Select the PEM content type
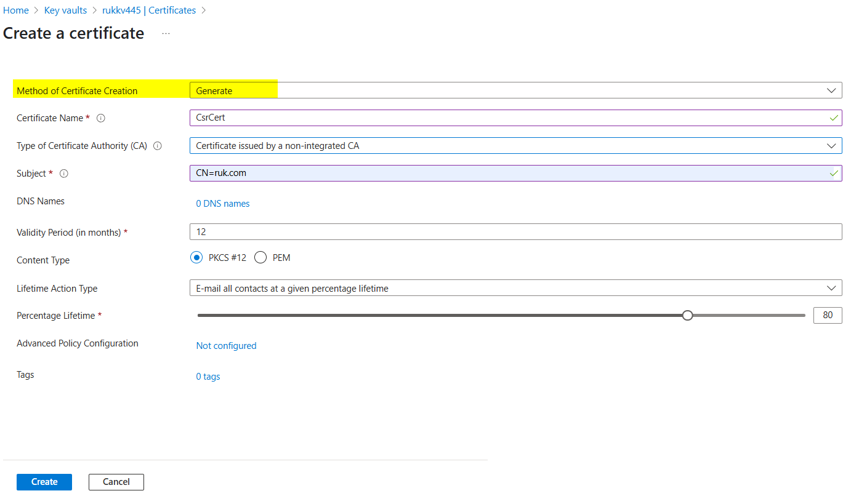The width and height of the screenshot is (851, 504). pos(260,258)
